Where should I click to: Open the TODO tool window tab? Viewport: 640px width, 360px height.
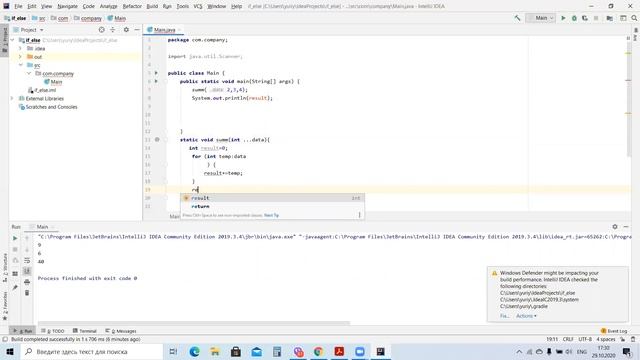(x=53, y=331)
